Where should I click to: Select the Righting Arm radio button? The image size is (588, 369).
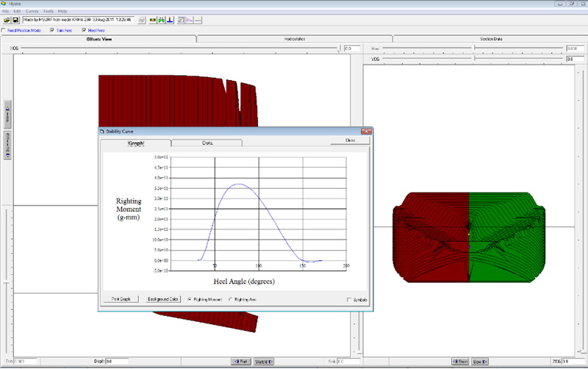click(231, 299)
